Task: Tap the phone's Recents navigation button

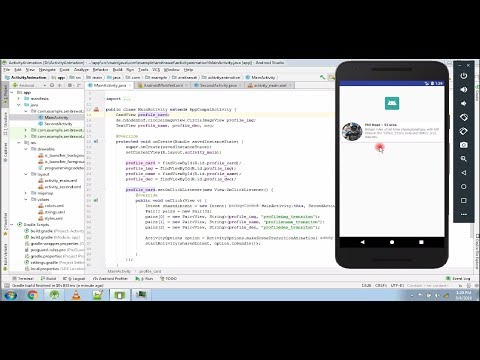Action: pos(421,242)
